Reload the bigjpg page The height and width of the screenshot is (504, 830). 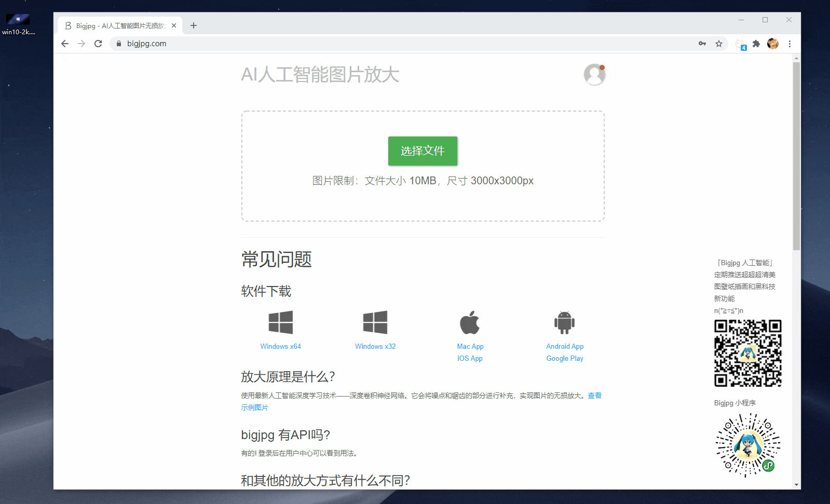click(x=98, y=44)
